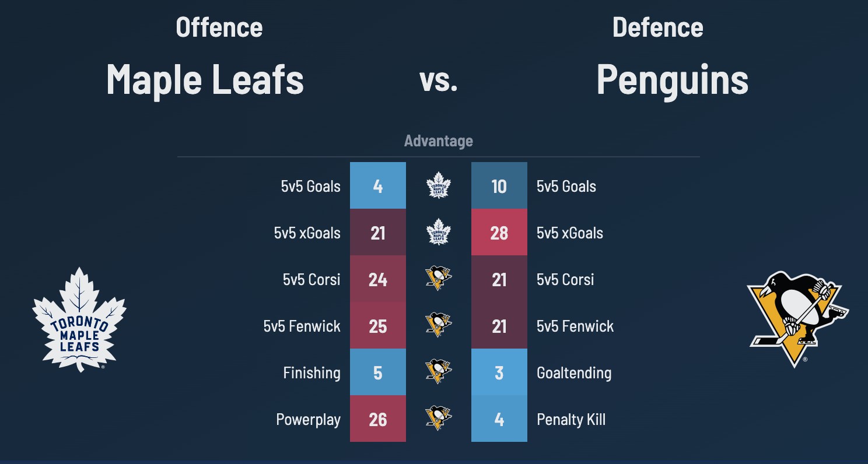Screen dimensions: 868x464
Task: Click Penguins icon in 5v5 Fenwick row
Action: point(439,325)
